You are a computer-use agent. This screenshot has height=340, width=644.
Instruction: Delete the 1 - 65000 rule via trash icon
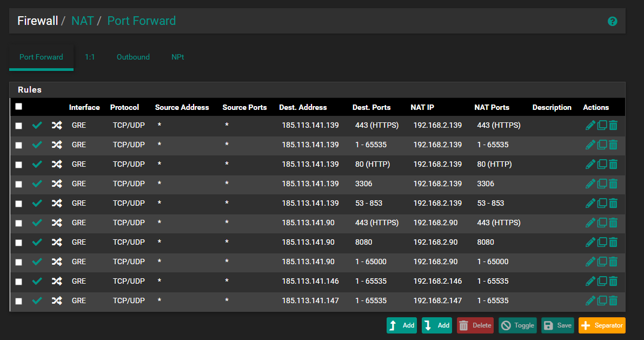pyautogui.click(x=613, y=261)
